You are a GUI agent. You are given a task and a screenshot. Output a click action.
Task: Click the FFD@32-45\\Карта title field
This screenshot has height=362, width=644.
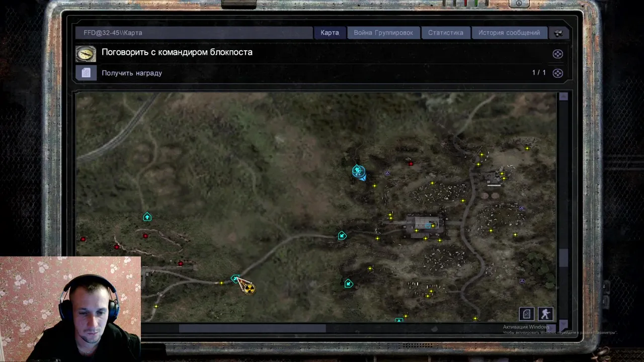(x=194, y=33)
